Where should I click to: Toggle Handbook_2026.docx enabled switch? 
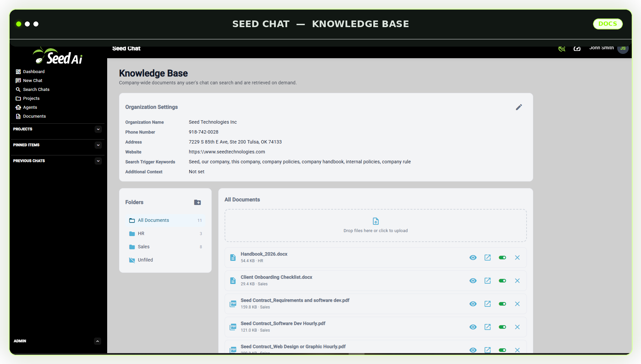point(502,258)
